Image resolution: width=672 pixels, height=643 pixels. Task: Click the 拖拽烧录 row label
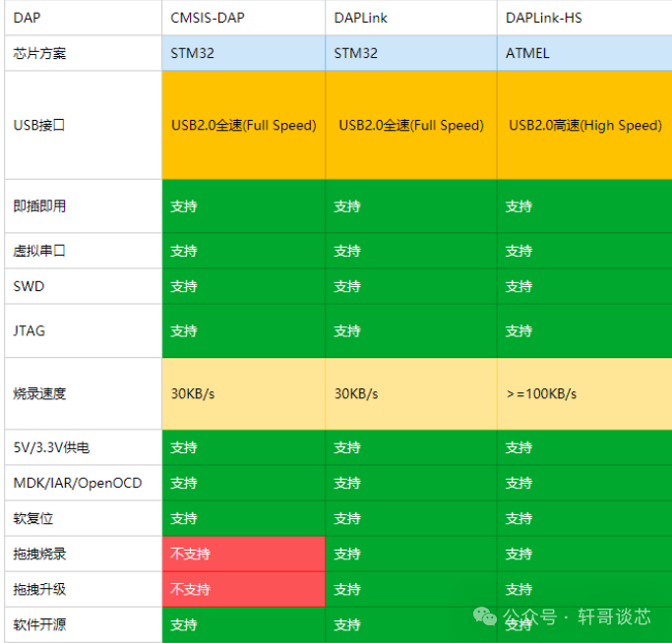tap(84, 554)
